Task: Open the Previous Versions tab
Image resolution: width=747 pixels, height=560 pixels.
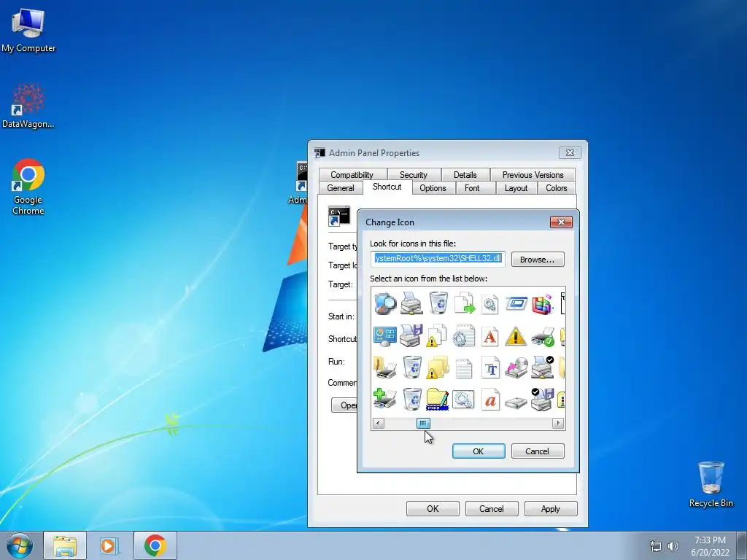Action: pos(533,175)
